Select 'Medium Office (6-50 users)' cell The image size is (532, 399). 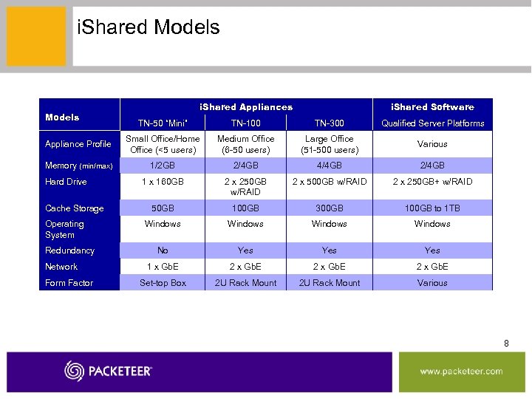(x=245, y=144)
